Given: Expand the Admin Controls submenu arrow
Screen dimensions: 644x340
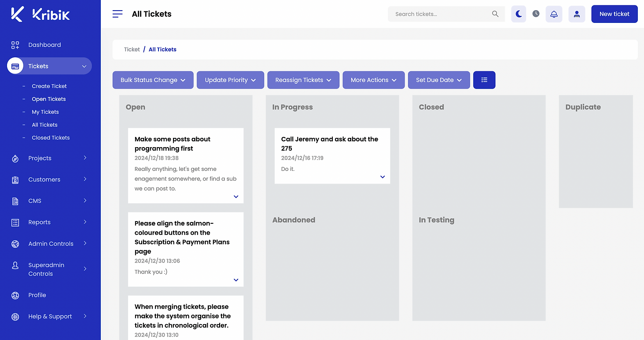Looking at the screenshot, I should (x=85, y=243).
